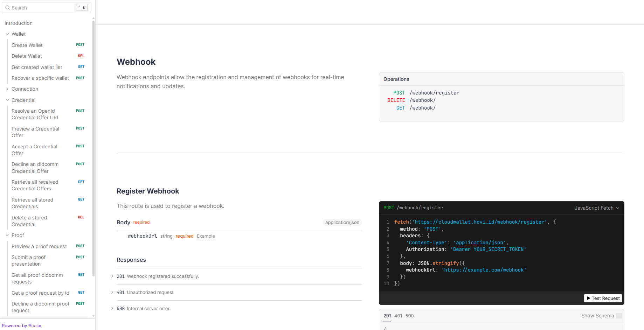644x330 pixels.
Task: Switch to the 401 response example tab
Action: click(398, 316)
